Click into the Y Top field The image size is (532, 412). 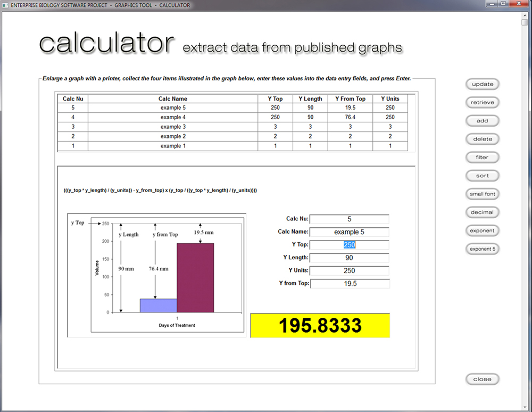[349, 245]
